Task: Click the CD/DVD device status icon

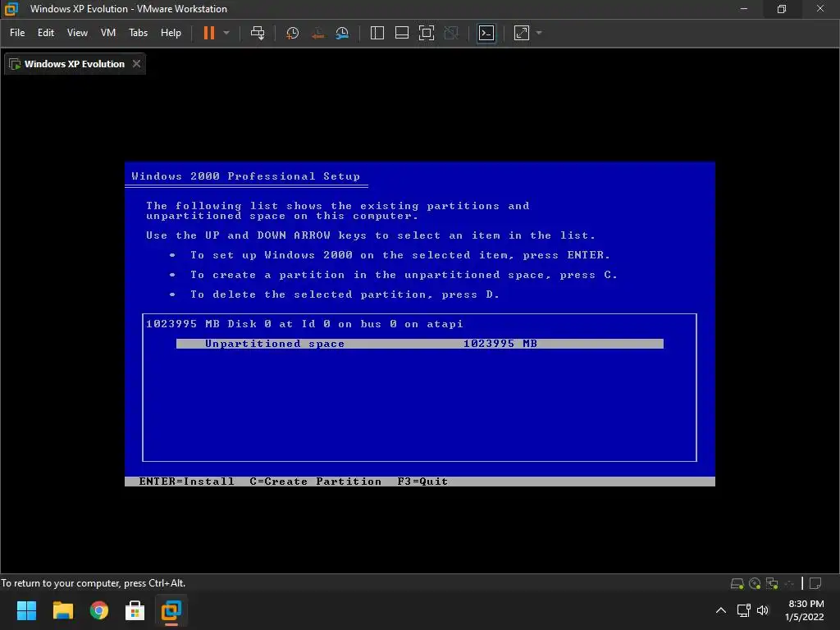Action: click(755, 583)
